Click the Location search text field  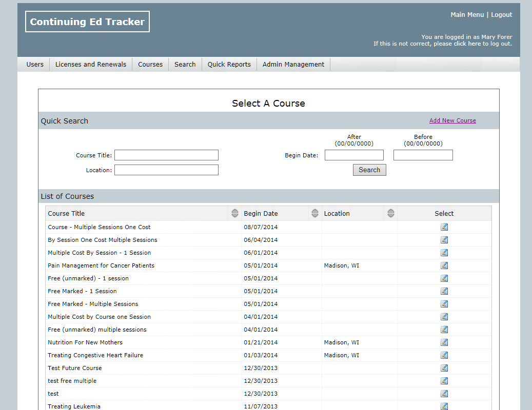(x=166, y=170)
